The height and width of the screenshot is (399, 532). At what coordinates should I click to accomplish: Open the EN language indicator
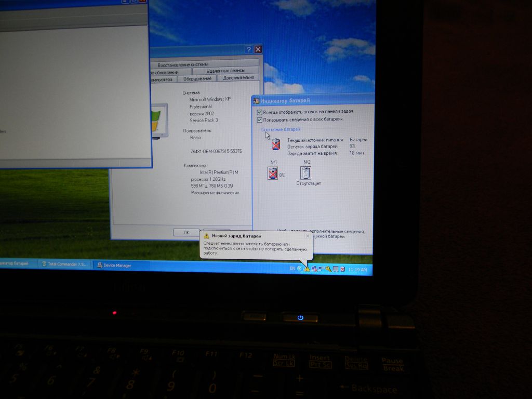292,269
